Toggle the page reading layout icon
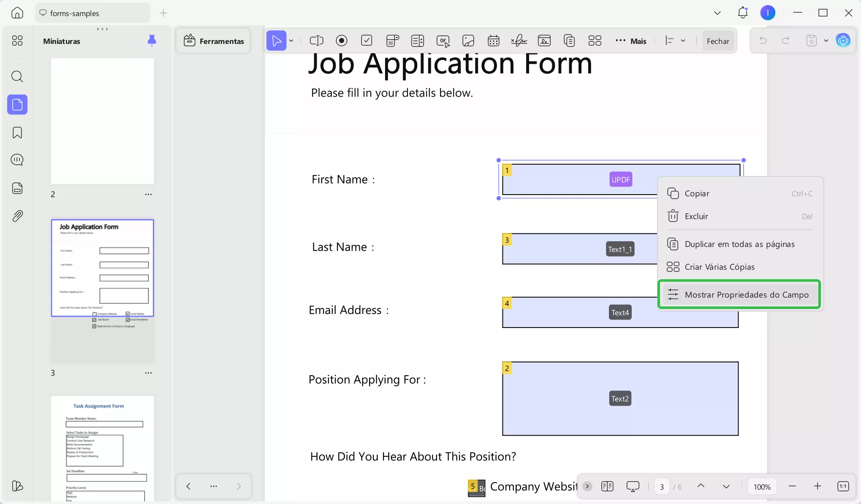861x504 pixels. [607, 486]
